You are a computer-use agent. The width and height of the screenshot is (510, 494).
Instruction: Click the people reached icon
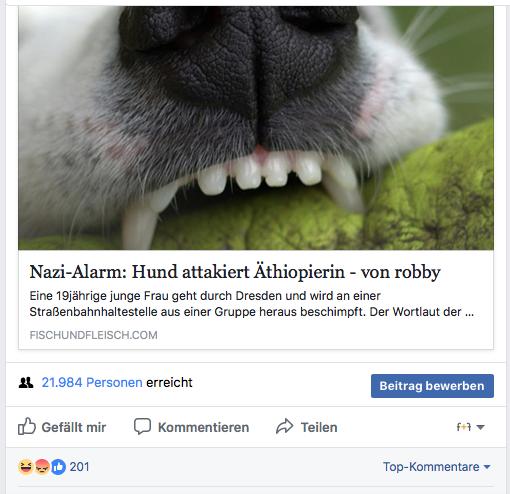point(26,383)
